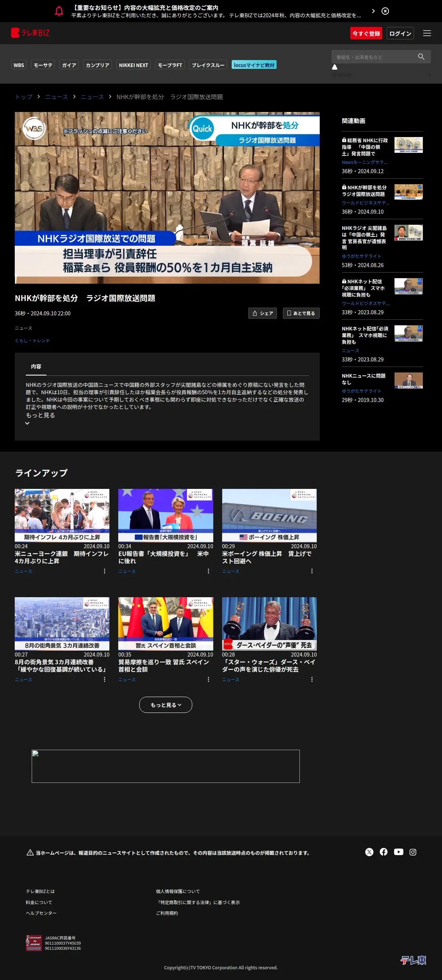Load more lineup with もっと見る button

[x=165, y=704]
